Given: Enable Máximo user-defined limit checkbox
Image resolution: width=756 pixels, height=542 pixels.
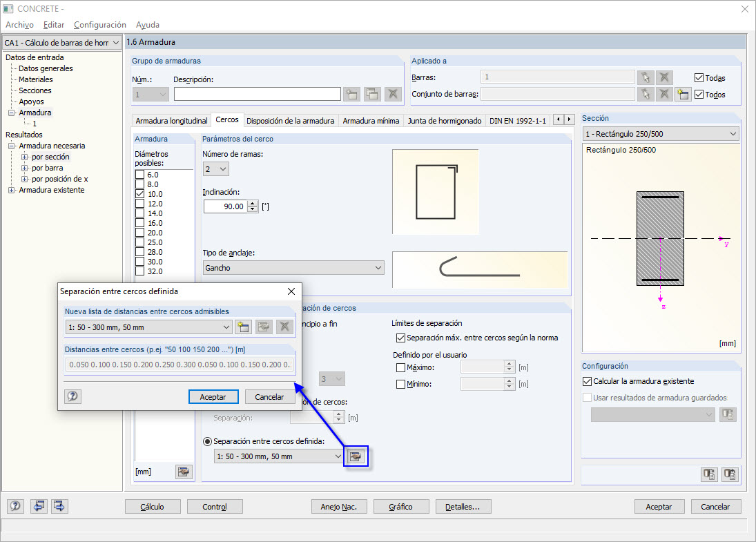Looking at the screenshot, I should tap(400, 367).
